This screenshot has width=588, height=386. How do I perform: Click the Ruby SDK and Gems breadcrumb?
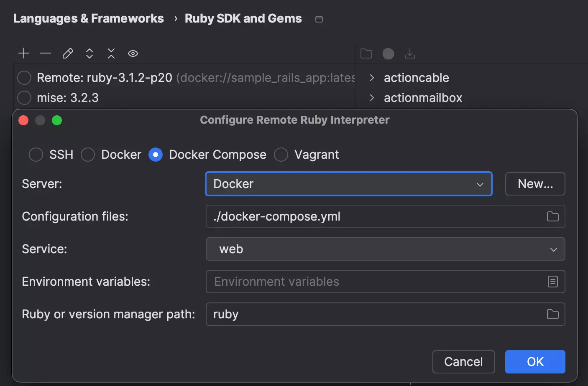(243, 18)
